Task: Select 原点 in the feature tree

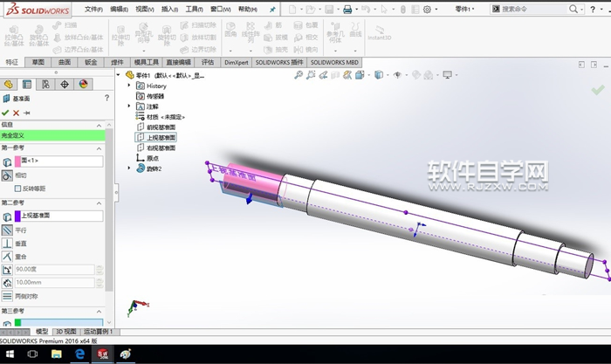Action: coord(148,158)
